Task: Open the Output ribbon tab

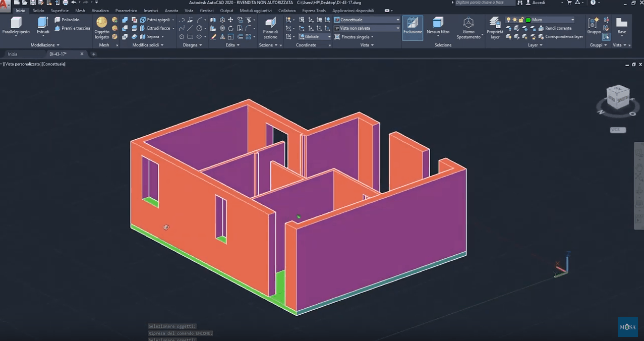Action: click(226, 11)
